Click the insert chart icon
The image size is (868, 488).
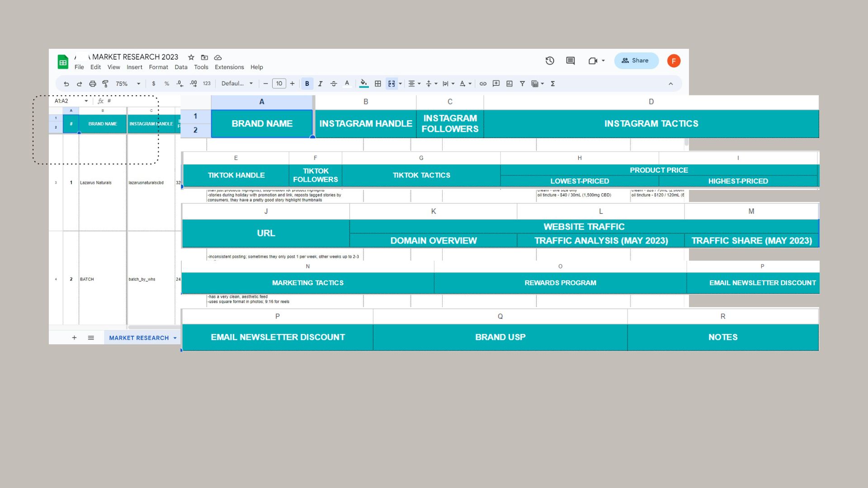click(509, 84)
